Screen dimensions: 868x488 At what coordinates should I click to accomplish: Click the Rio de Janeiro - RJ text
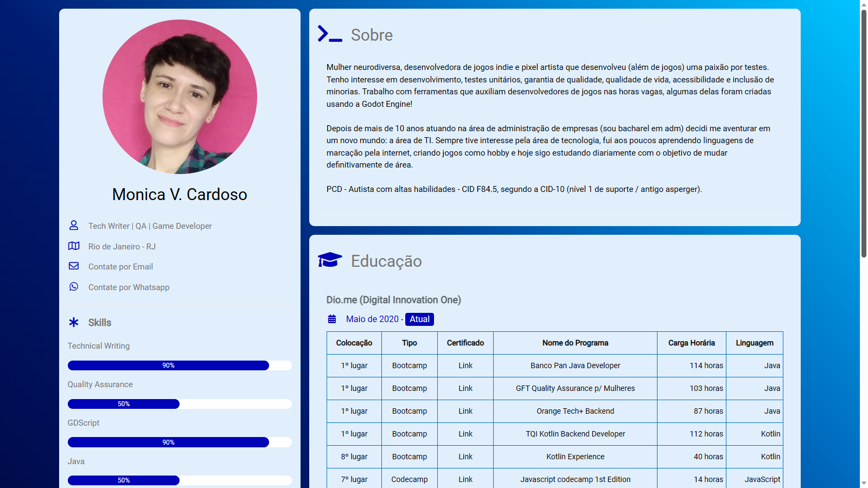[x=122, y=247]
